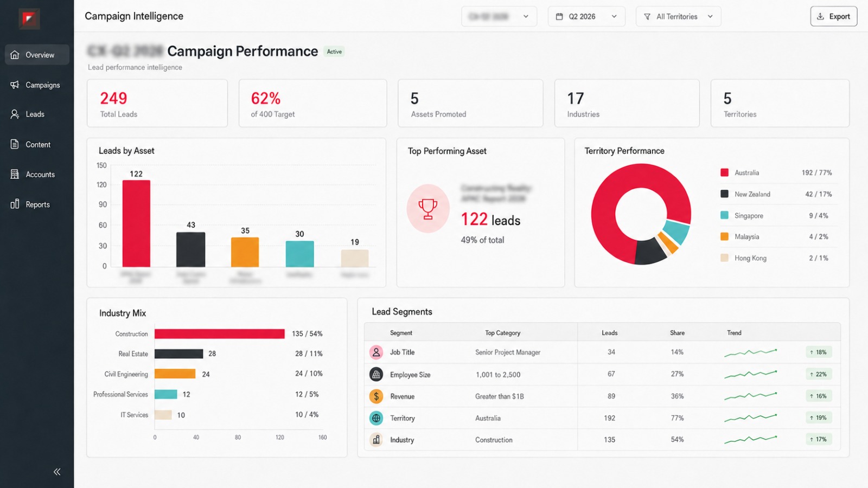Open the Overview menu item
Viewport: 868px width, 488px height.
point(37,55)
